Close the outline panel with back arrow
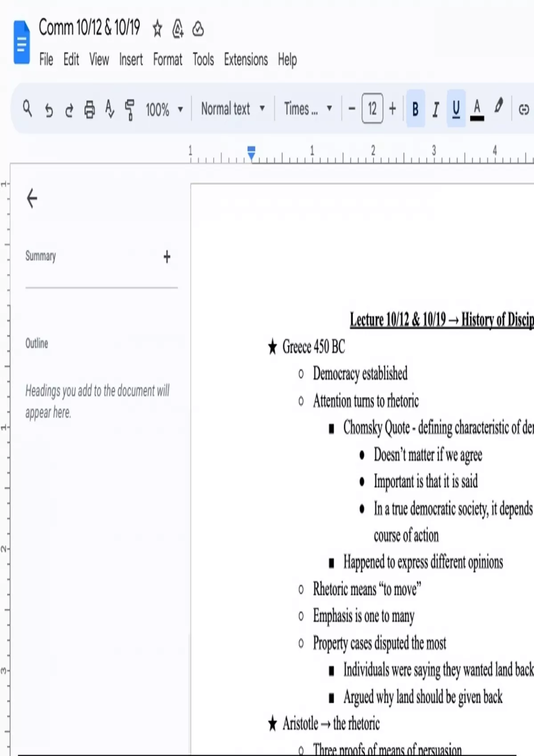The height and width of the screenshot is (756, 534). coord(32,198)
